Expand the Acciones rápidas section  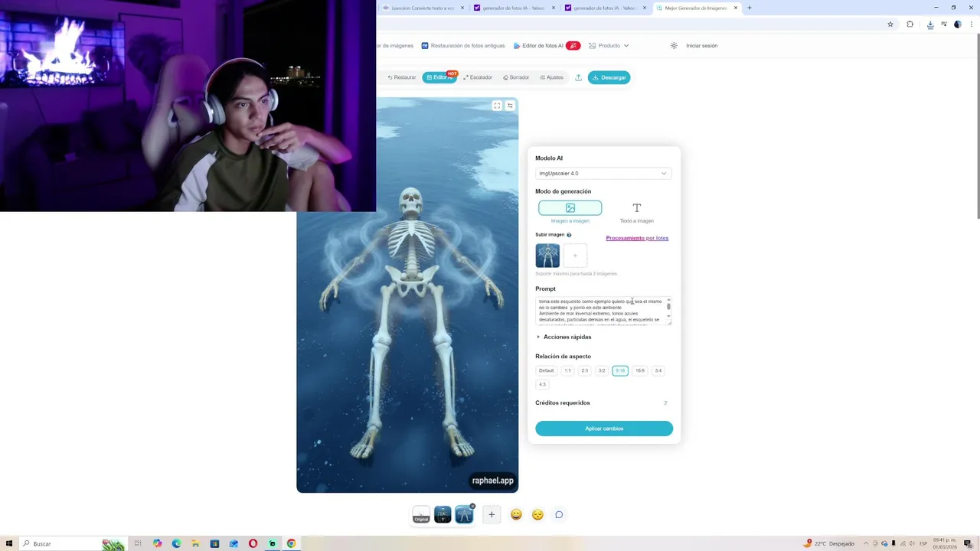[564, 337]
